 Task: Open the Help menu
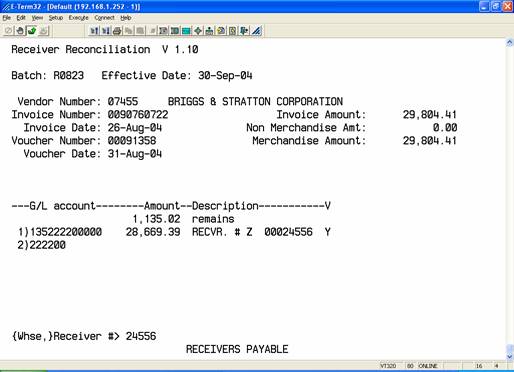tap(126, 18)
